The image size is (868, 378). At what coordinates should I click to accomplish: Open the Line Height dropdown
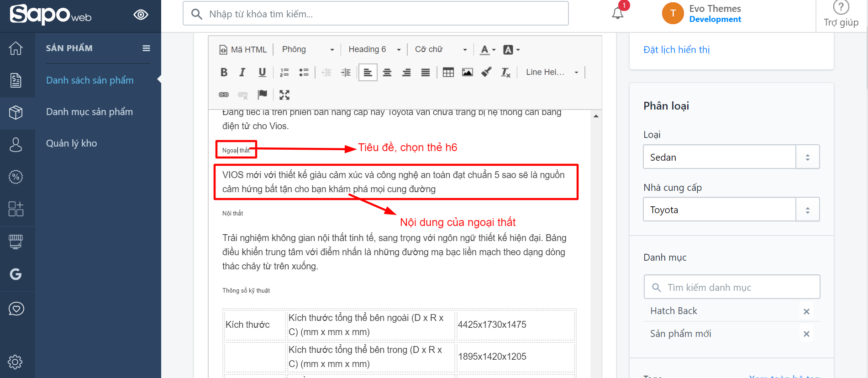click(552, 72)
